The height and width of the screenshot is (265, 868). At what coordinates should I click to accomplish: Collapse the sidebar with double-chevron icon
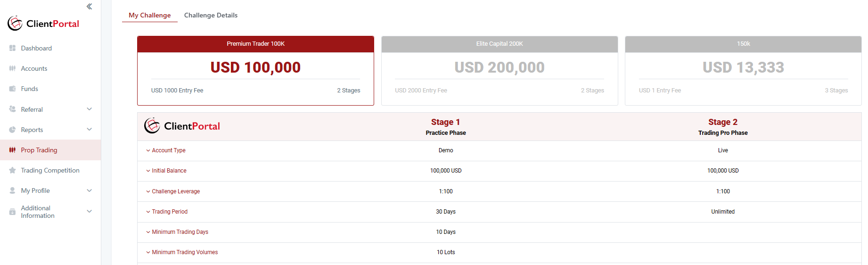click(89, 7)
